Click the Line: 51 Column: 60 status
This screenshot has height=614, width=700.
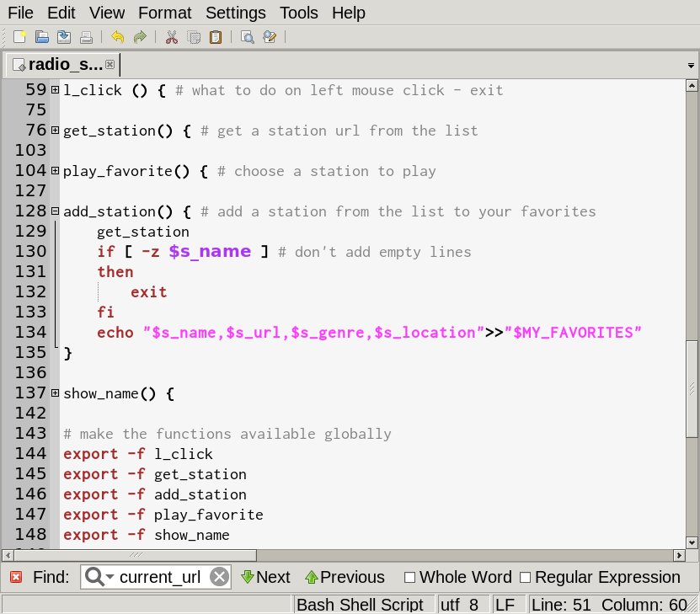(609, 605)
